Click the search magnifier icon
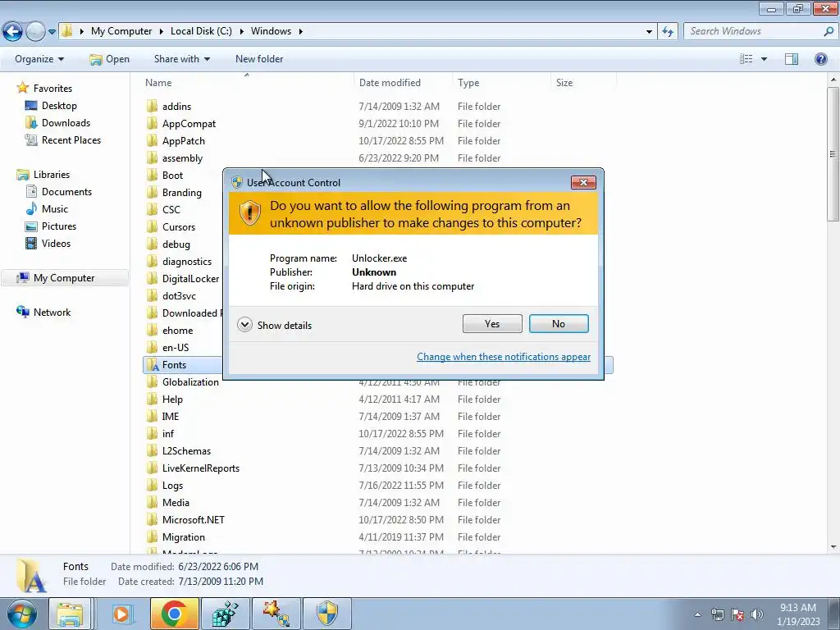 coord(829,31)
